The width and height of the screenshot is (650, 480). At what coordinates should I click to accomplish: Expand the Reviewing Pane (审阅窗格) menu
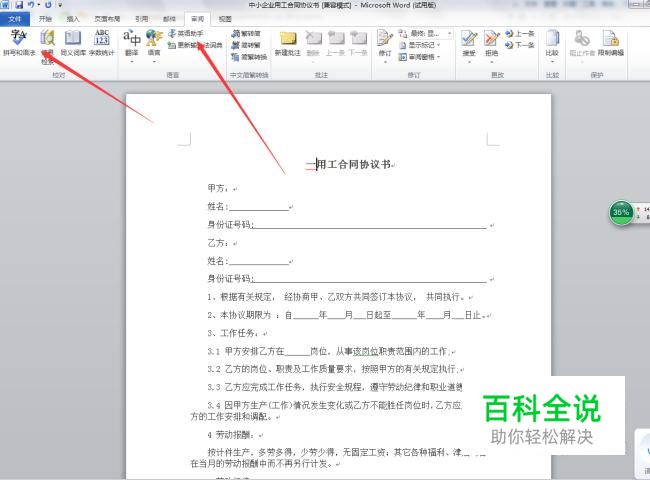tap(420, 57)
